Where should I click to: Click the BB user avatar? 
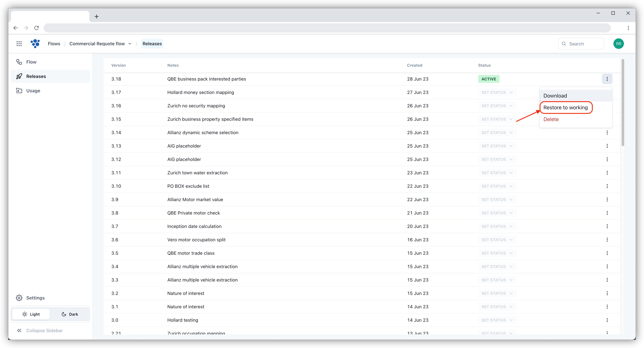[618, 44]
